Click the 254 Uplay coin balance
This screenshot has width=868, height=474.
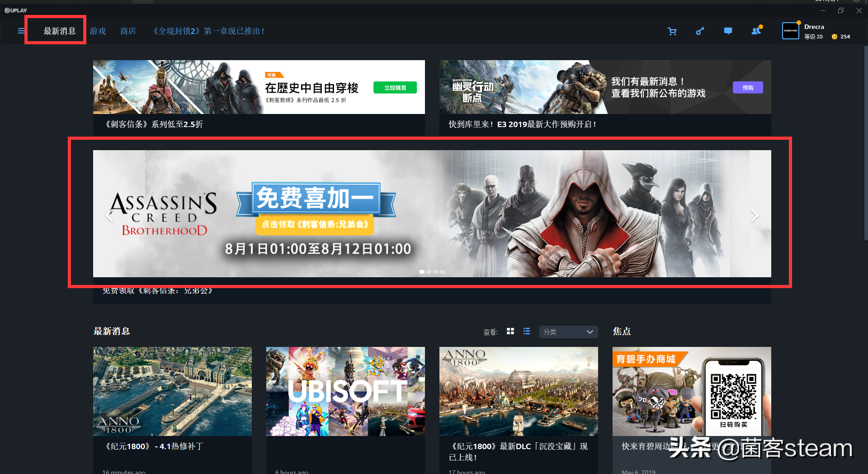(841, 37)
